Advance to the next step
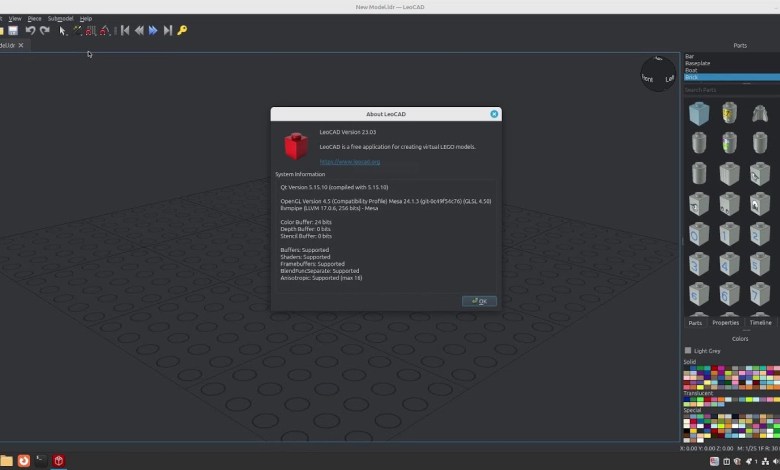Image resolution: width=780 pixels, height=470 pixels. pos(153,30)
